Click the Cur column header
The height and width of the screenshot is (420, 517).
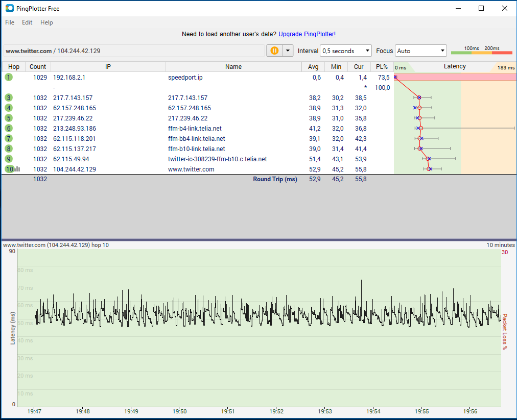(359, 66)
